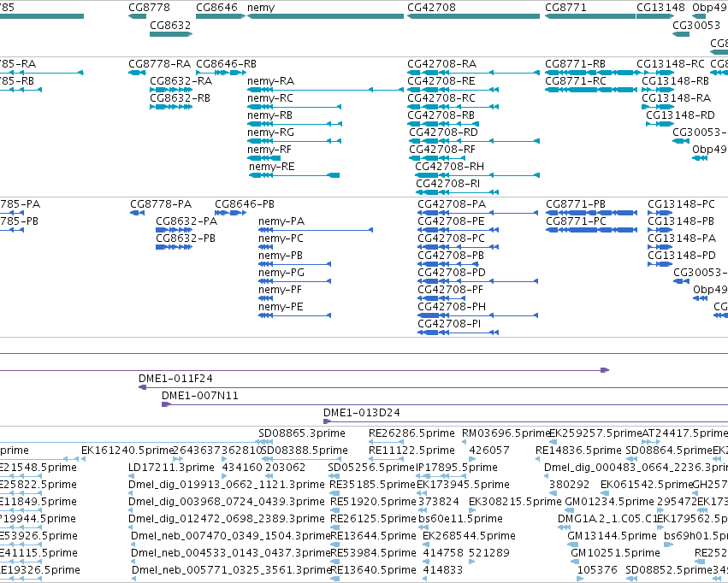This screenshot has width=728, height=583.
Task: Select transcript CG13148-RD
Action: point(681,115)
